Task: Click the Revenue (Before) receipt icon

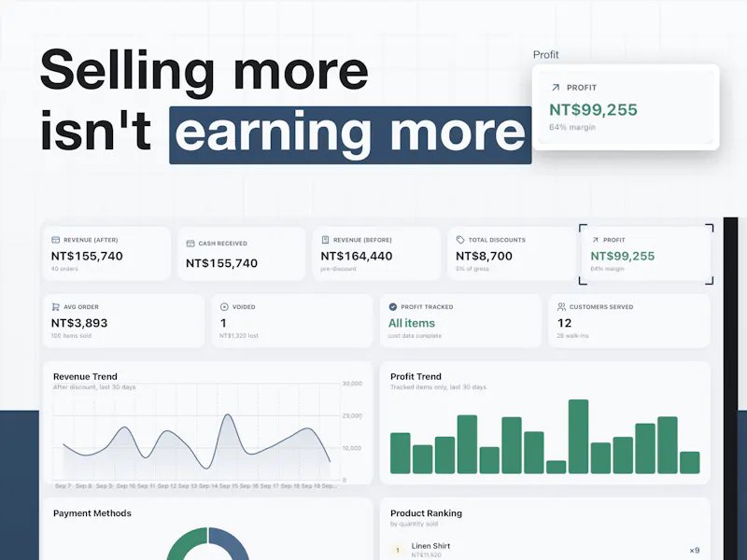Action: tap(325, 240)
